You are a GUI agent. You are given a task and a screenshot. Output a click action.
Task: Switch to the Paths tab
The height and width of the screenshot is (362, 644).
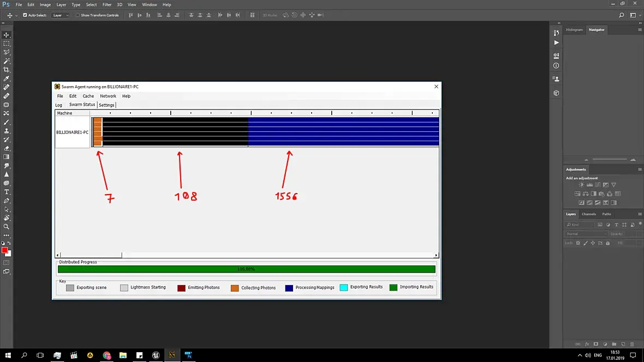point(607,214)
